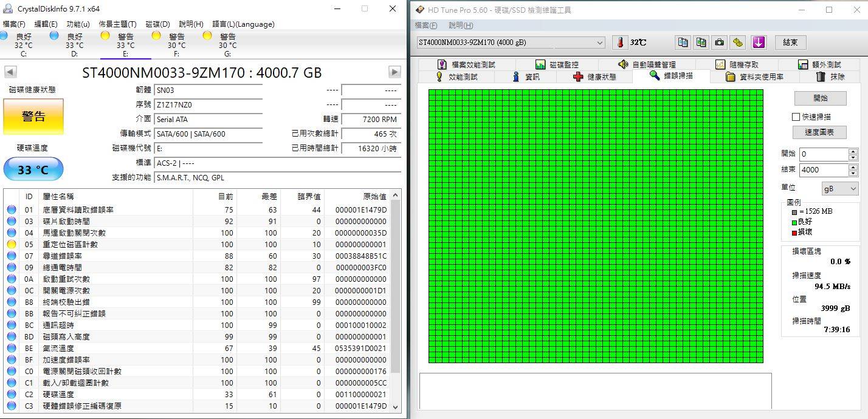Open the 檔案(F) menu in CrystalDiskInfo
868x419 pixels.
tap(14, 24)
